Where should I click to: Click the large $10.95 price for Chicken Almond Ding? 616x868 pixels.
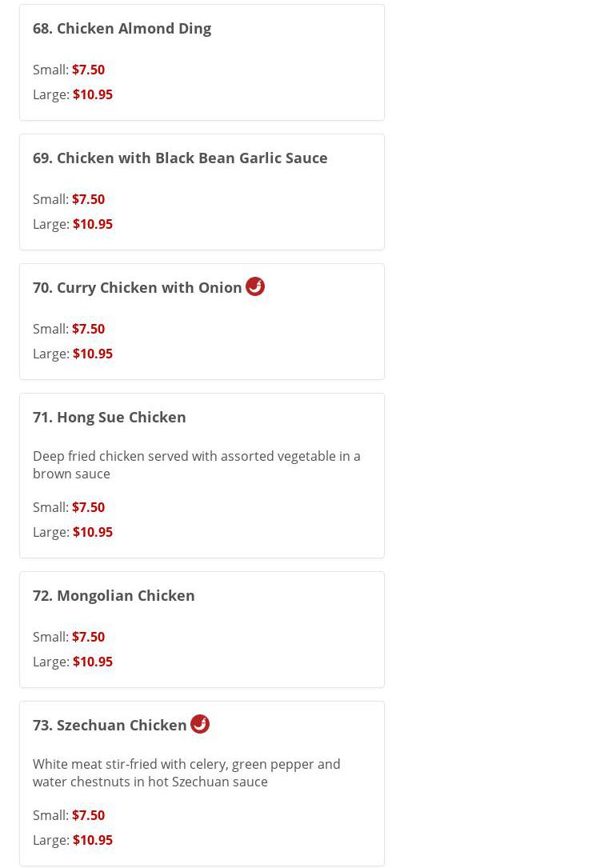[x=93, y=94]
